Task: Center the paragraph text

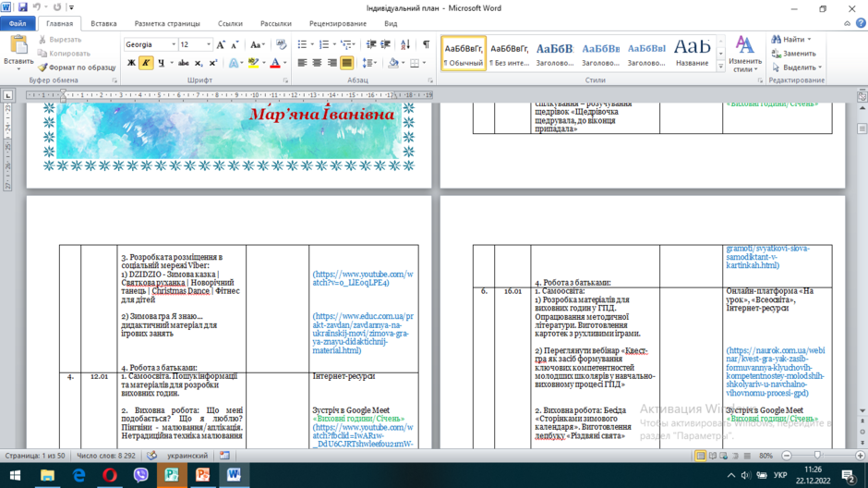Action: click(x=317, y=63)
